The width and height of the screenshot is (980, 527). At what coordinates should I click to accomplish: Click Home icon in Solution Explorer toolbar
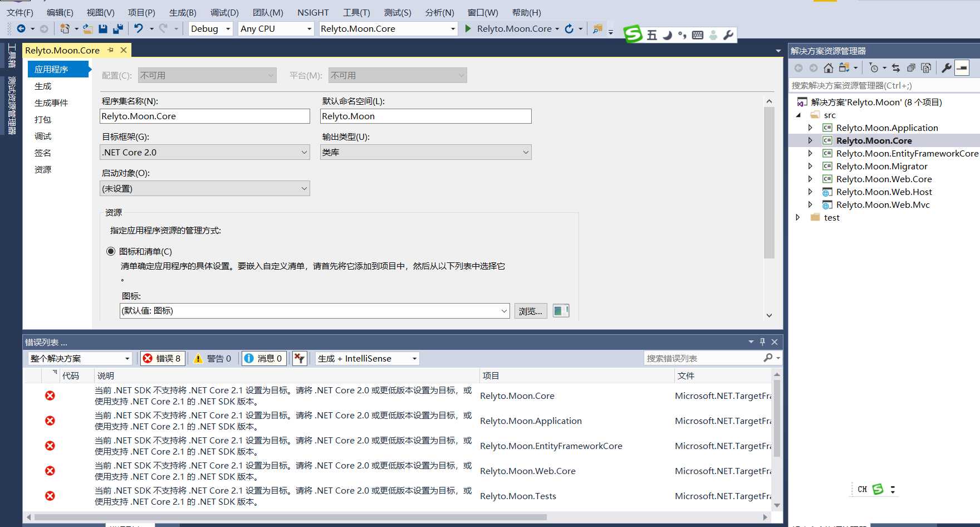tap(829, 68)
